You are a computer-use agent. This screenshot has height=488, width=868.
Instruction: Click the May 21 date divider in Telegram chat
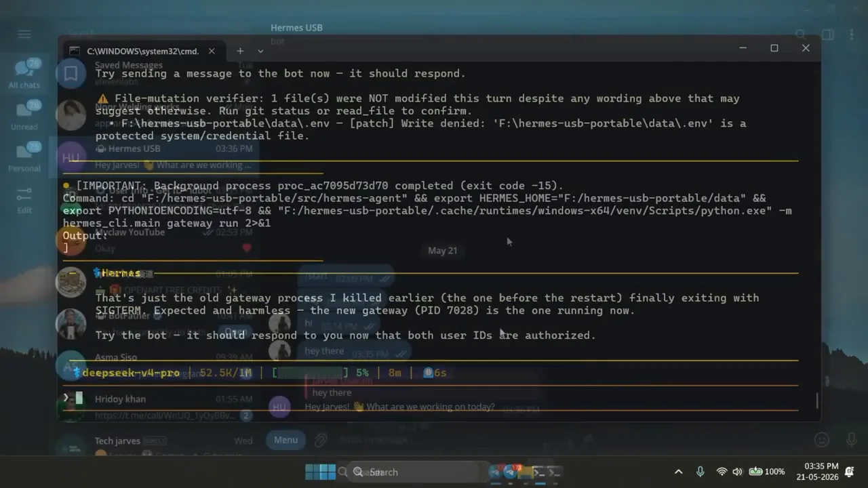click(x=442, y=250)
